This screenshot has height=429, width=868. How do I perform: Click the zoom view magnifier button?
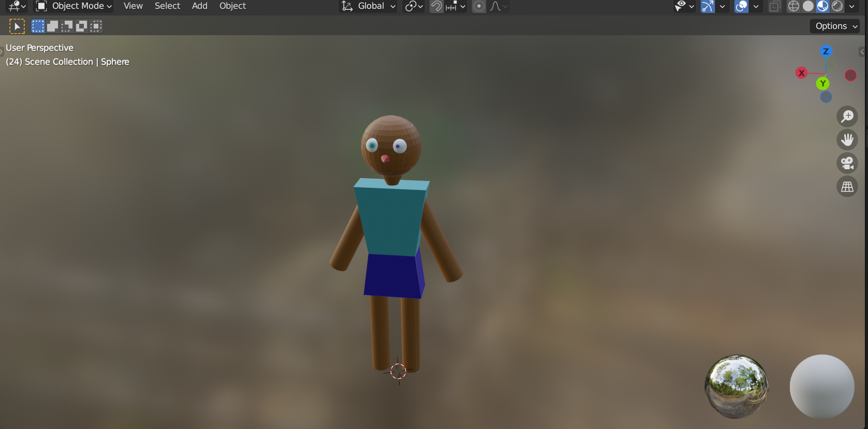click(847, 116)
